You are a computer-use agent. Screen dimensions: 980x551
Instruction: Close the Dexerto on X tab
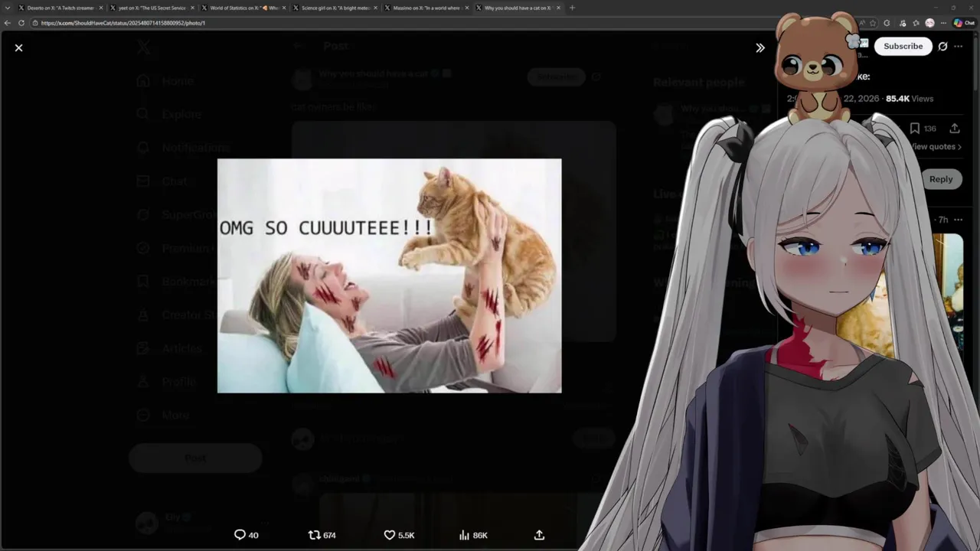pos(100,8)
